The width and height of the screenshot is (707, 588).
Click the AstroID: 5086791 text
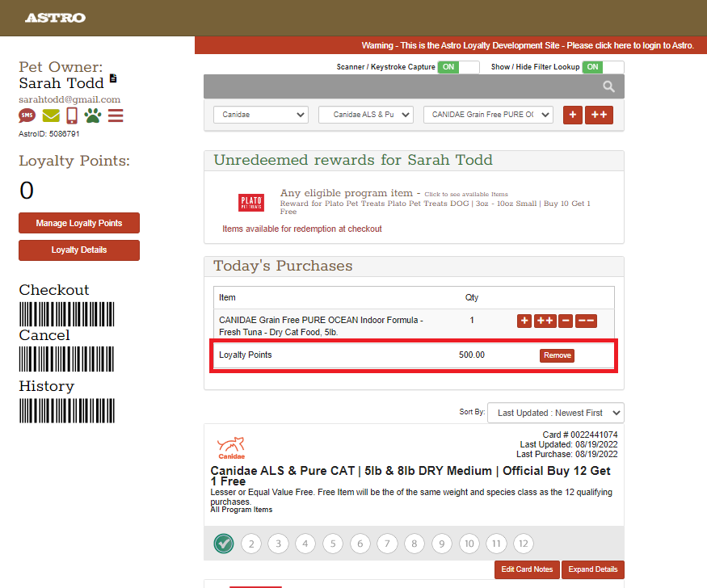point(48,134)
